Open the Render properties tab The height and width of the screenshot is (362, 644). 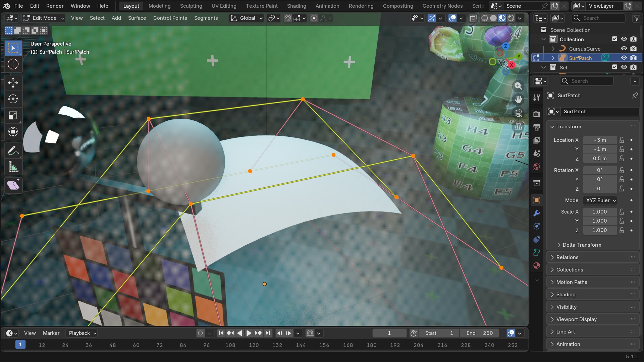click(x=537, y=114)
